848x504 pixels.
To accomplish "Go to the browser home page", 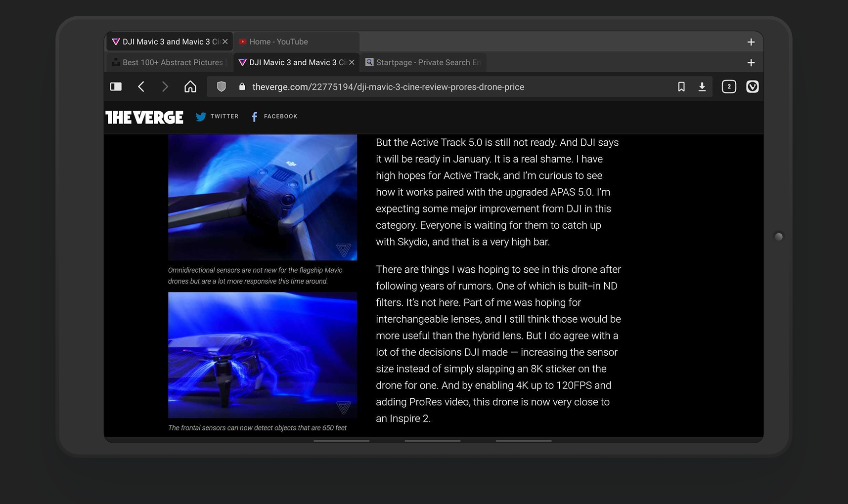I will point(190,86).
